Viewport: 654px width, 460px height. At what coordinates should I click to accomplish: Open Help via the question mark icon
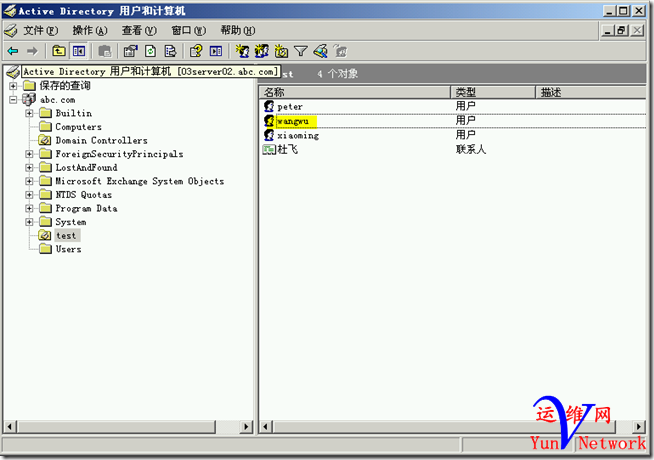coord(196,51)
